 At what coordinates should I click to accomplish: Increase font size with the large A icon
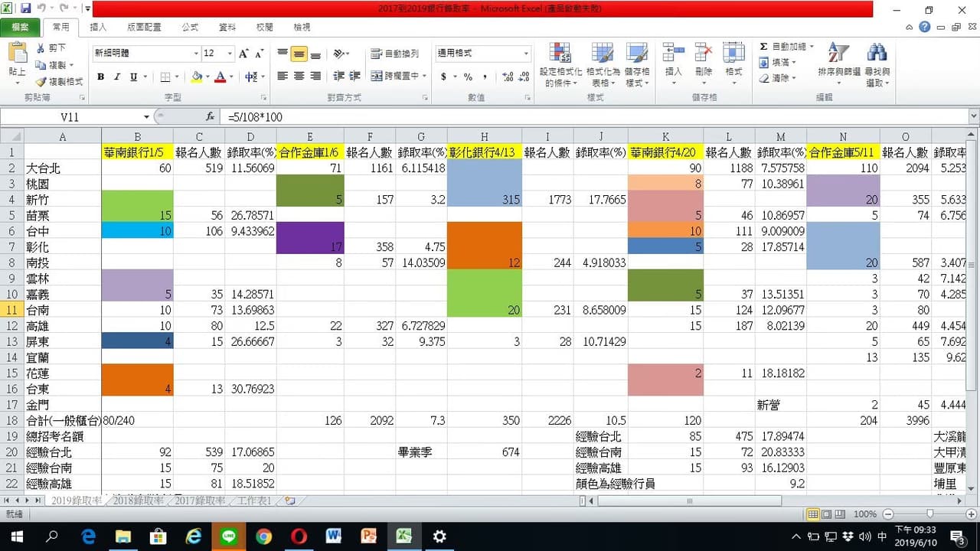(x=243, y=54)
